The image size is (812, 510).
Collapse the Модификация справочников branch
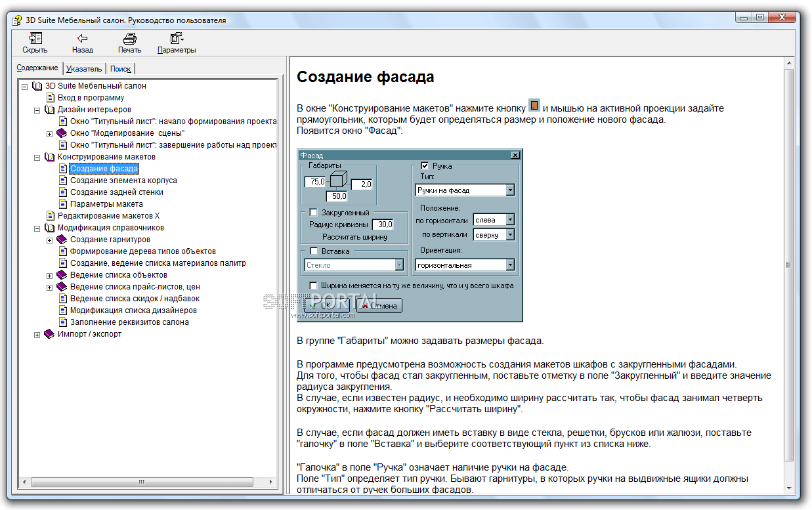[x=37, y=228]
